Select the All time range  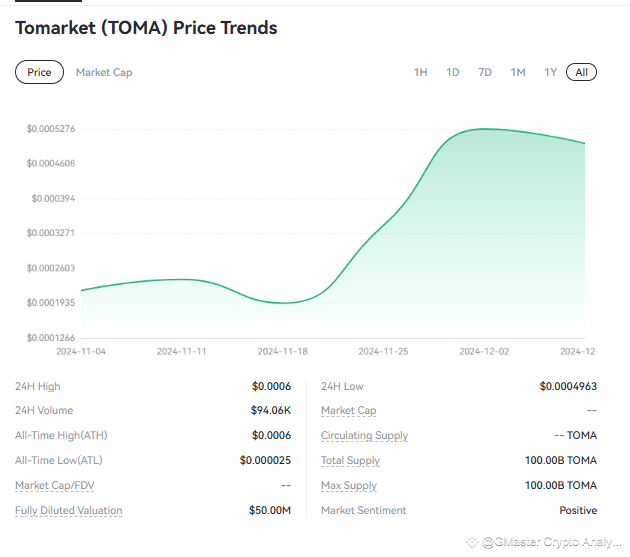pyautogui.click(x=581, y=72)
